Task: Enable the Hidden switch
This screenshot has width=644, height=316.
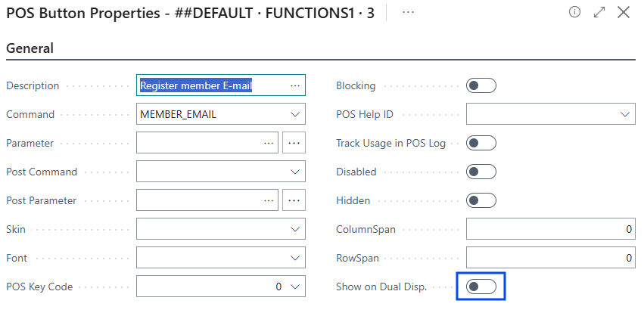Action: [x=481, y=200]
